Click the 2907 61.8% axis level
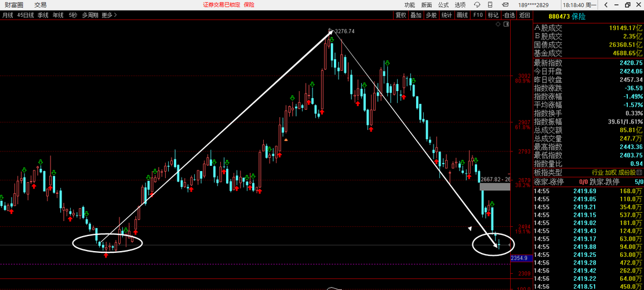Screen dimensions: 644x290 [x=524, y=125]
